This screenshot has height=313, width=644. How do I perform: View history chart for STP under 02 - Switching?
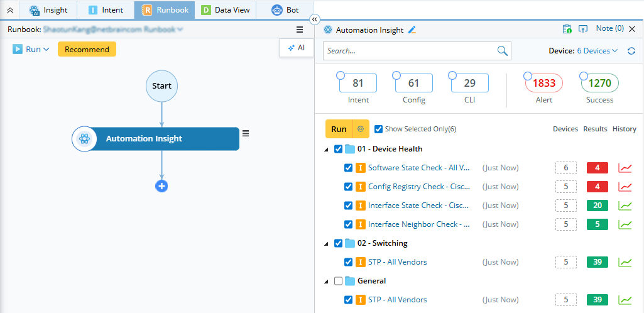click(625, 262)
